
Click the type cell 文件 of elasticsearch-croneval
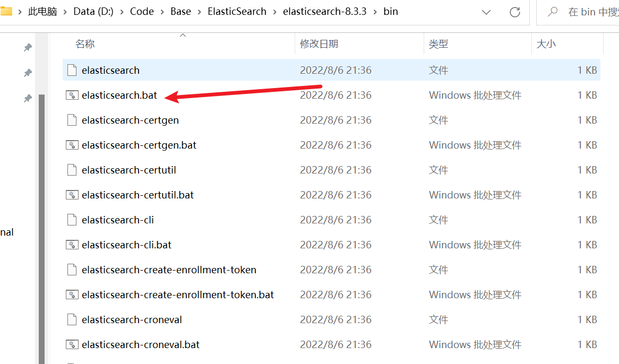(x=439, y=319)
